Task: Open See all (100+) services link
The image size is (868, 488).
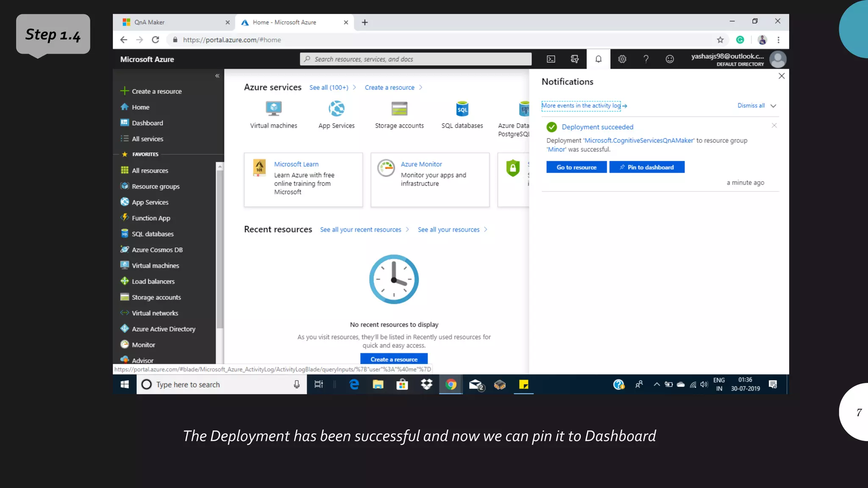Action: (x=328, y=88)
